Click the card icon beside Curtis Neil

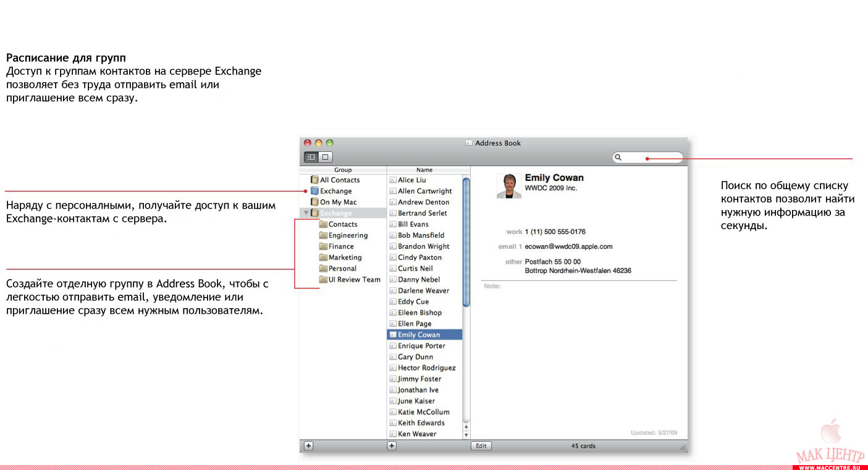point(393,269)
